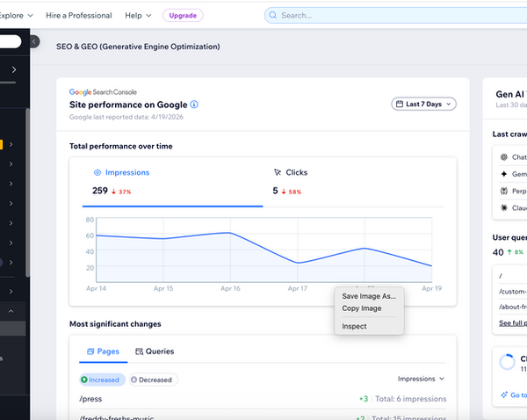This screenshot has width=527, height=420.
Task: Select the Increased filter chip
Action: click(103, 380)
